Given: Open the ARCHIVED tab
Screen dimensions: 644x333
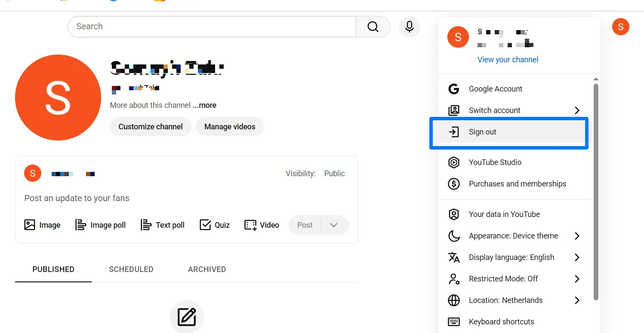Looking at the screenshot, I should click(207, 269).
